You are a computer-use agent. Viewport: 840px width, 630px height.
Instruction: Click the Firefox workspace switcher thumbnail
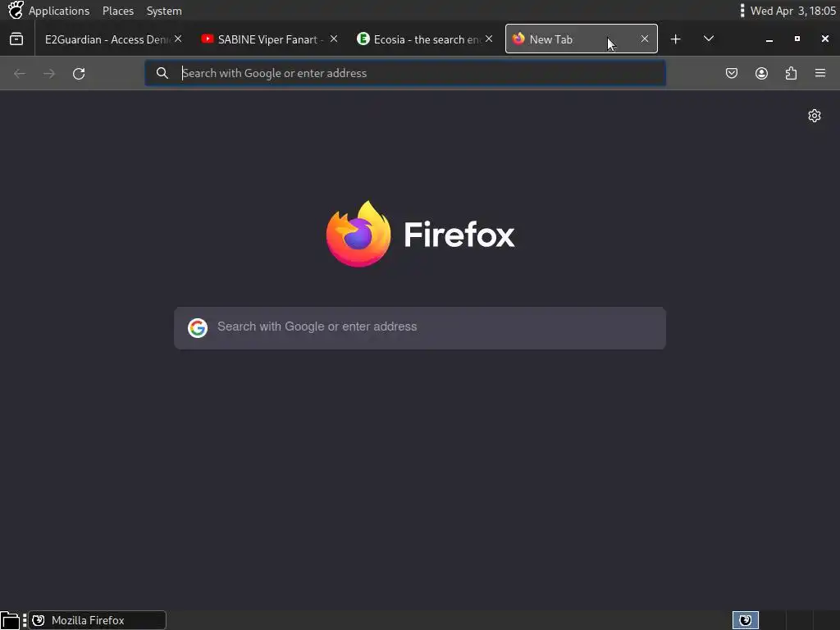(745, 620)
